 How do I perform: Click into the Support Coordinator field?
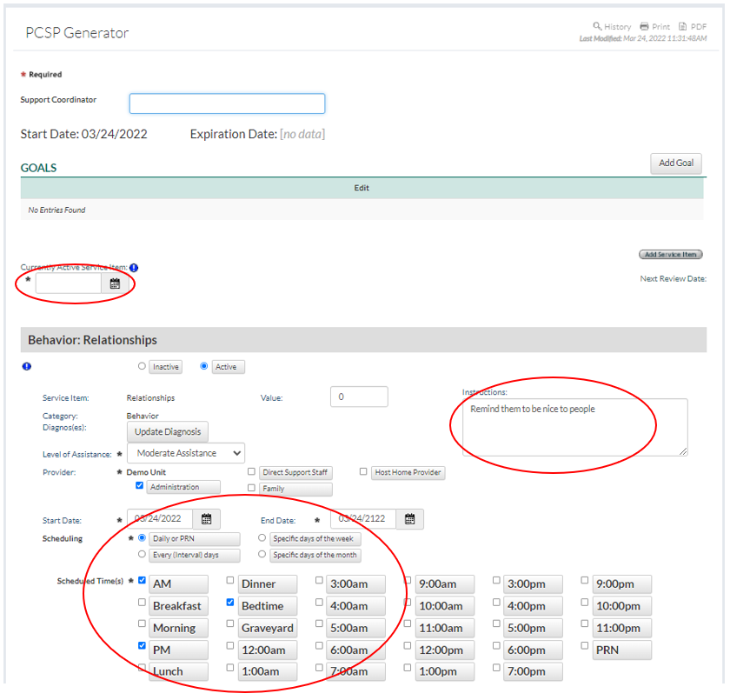click(227, 103)
